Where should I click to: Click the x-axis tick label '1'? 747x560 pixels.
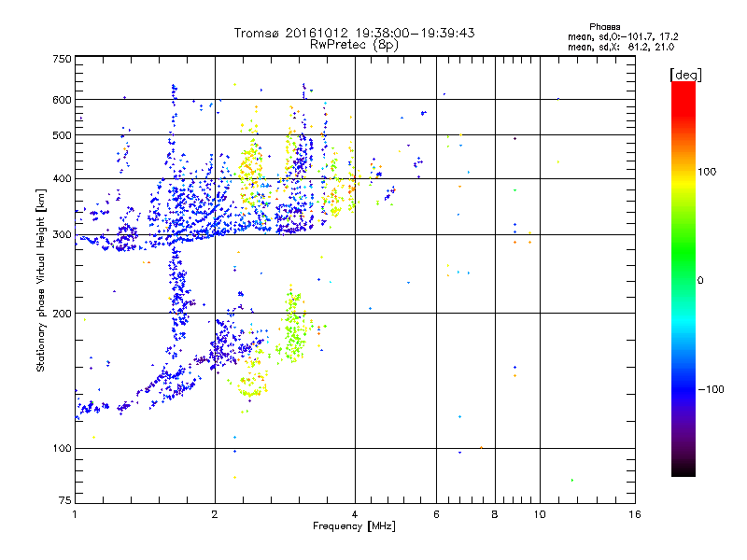[x=75, y=514]
